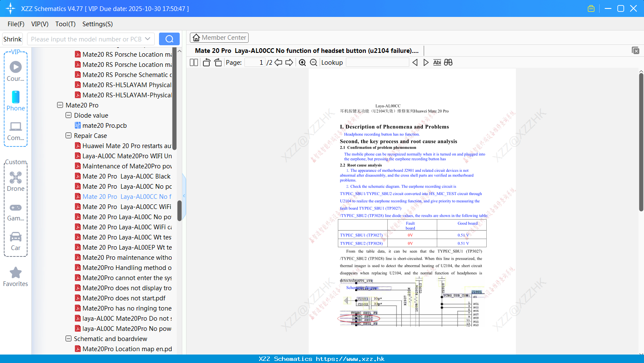Go to previous page arrow
644x363 pixels.
click(278, 63)
